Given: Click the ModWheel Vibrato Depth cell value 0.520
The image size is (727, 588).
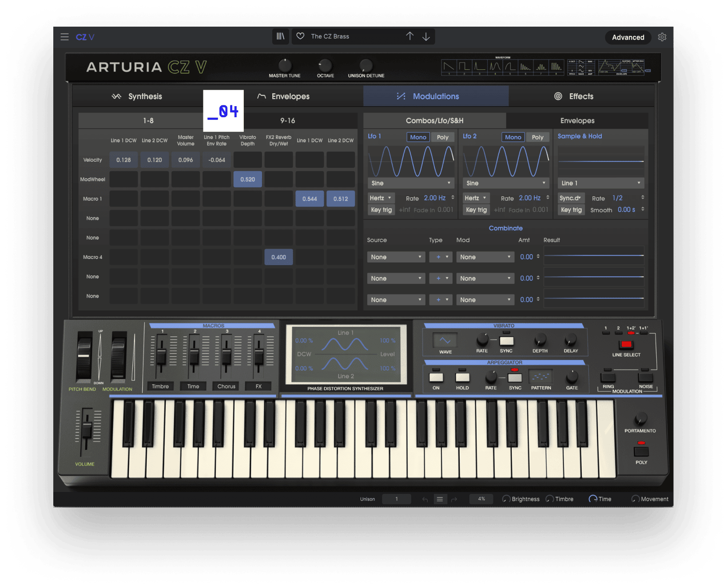Looking at the screenshot, I should (247, 179).
